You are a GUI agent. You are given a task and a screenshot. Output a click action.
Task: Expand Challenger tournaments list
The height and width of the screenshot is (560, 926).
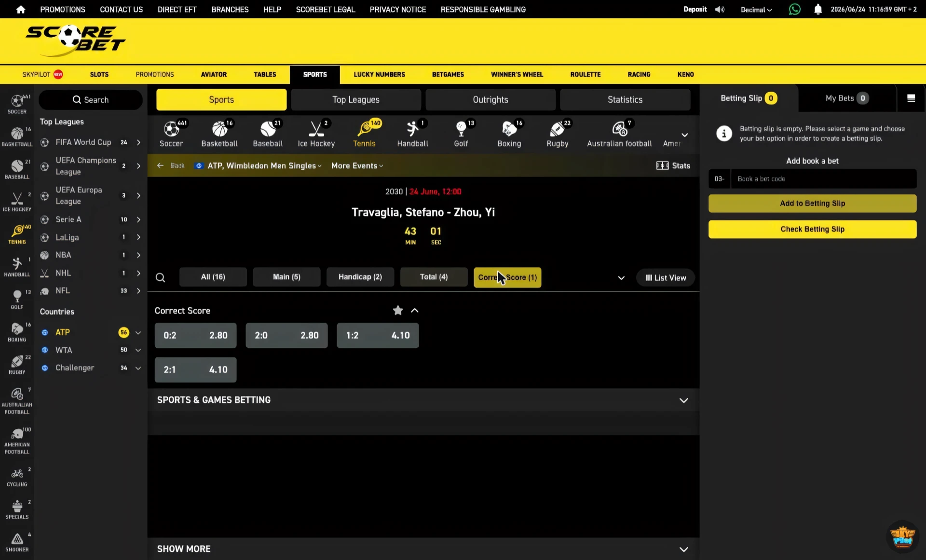click(x=138, y=368)
